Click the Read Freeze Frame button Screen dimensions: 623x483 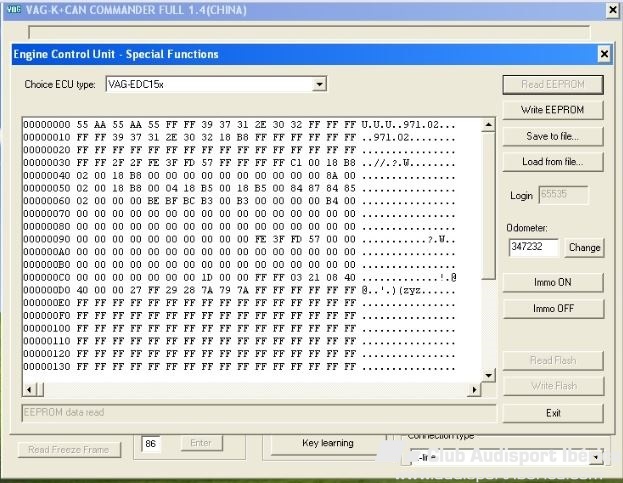69,450
